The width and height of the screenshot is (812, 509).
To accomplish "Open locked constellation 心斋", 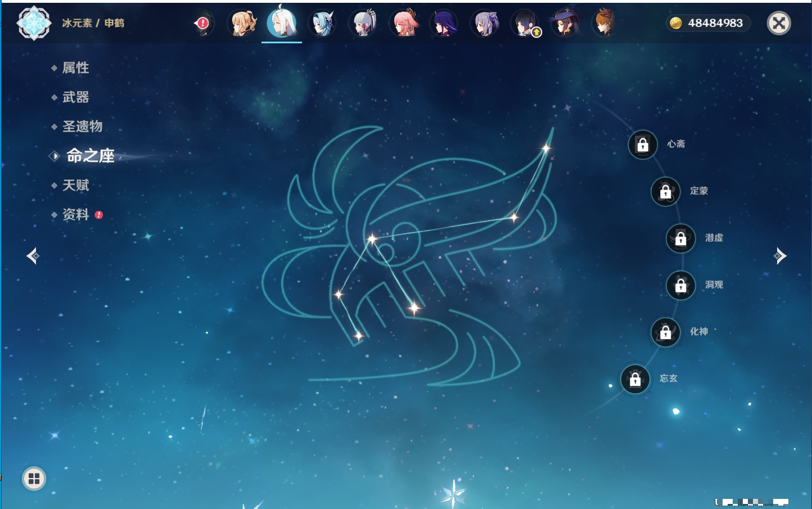I will [x=643, y=145].
